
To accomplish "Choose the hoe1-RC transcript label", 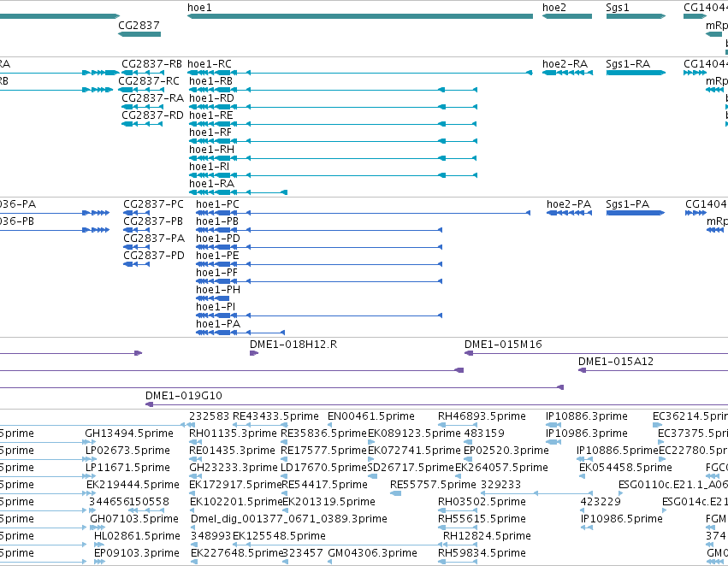I will click(x=210, y=63).
